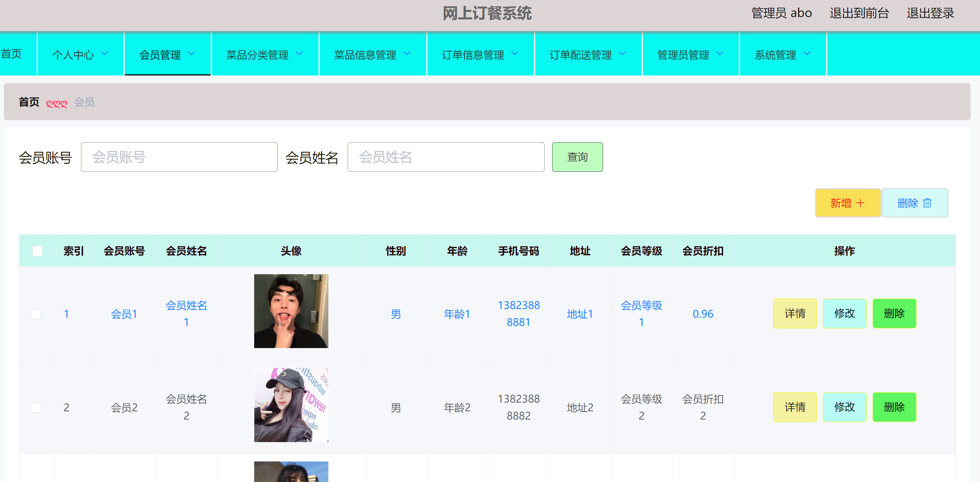Viewport: 980px width, 482px height.
Task: Click the plus icon on 新增 button
Action: point(860,203)
